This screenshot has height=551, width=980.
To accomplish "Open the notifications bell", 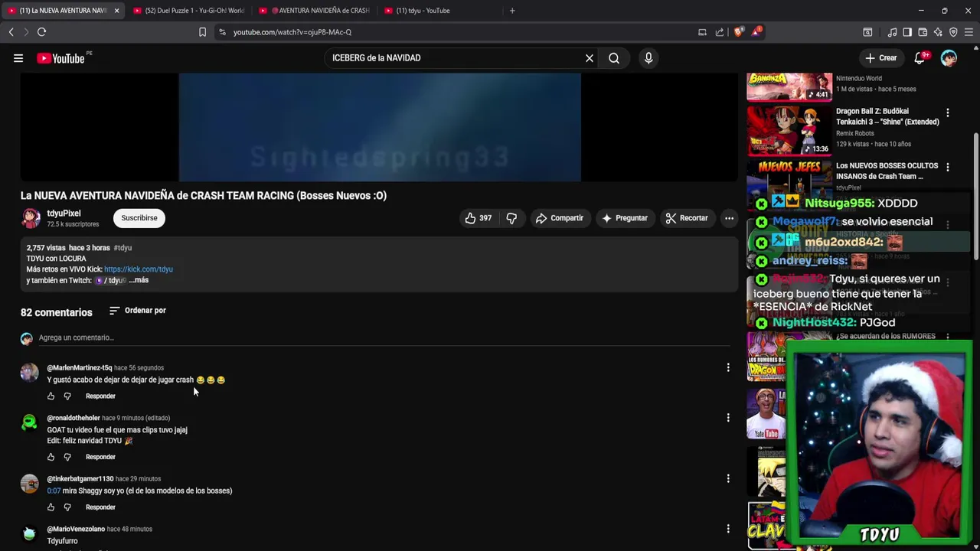I will point(920,58).
